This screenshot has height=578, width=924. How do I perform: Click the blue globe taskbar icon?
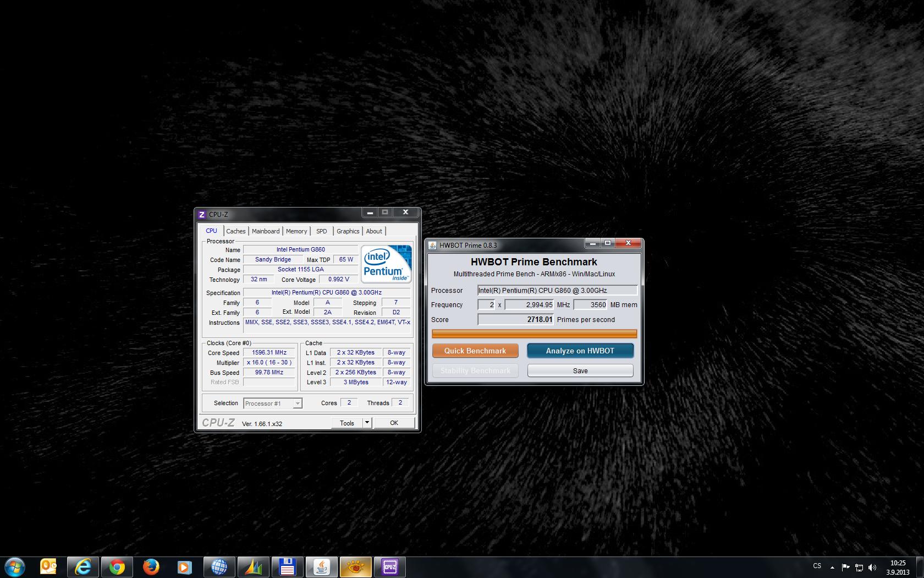[219, 566]
